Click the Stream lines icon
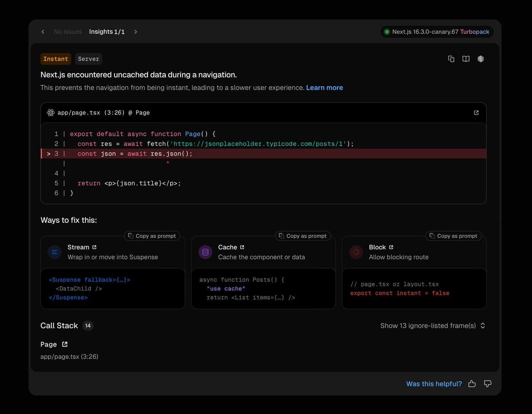This screenshot has height=414, width=532. click(55, 252)
